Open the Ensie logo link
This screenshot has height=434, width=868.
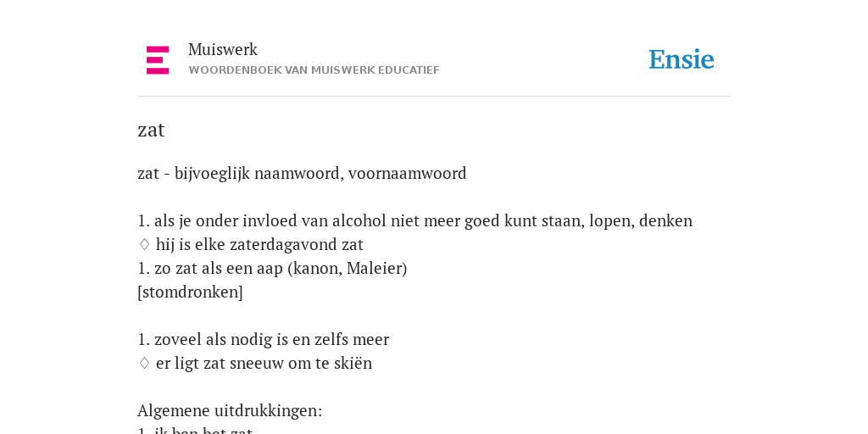[x=682, y=60]
